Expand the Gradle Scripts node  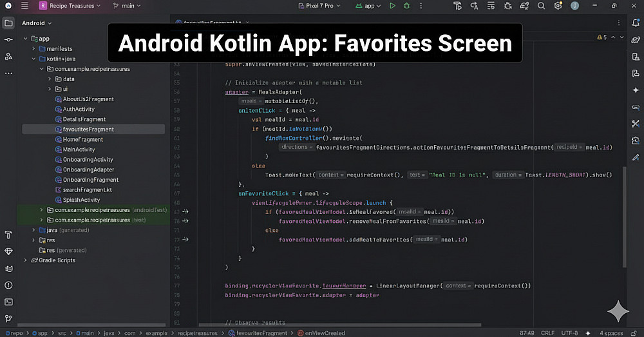tap(26, 260)
